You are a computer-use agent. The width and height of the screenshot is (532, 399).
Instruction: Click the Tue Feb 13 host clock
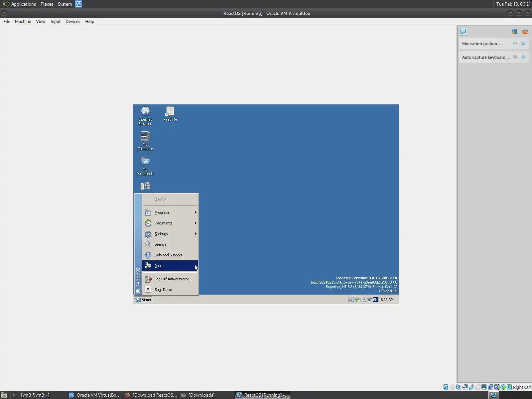[x=513, y=4]
